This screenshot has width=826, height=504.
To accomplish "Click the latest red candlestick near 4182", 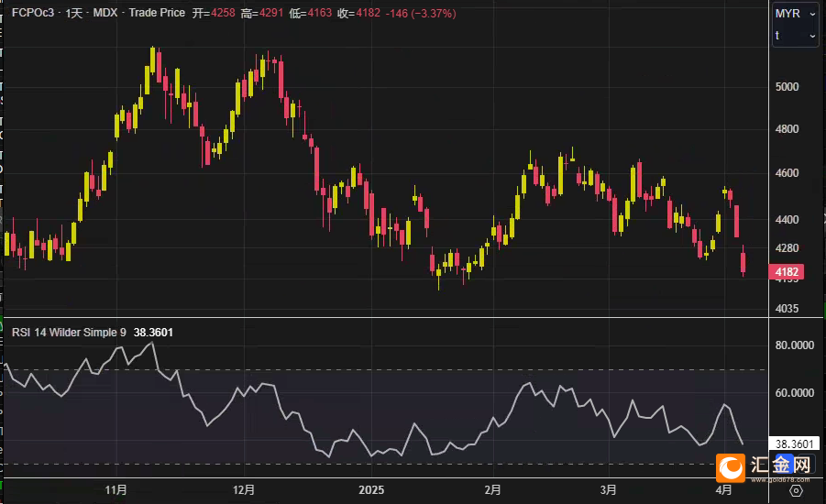I will coord(743,262).
